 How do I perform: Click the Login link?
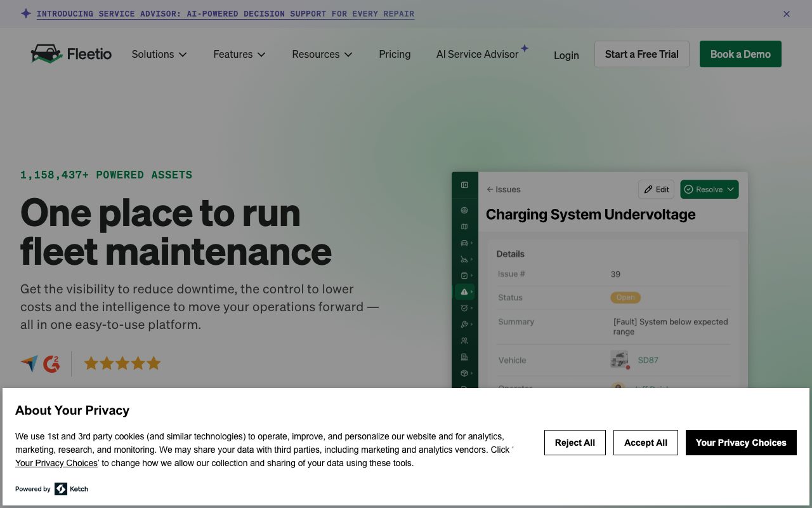coord(566,55)
